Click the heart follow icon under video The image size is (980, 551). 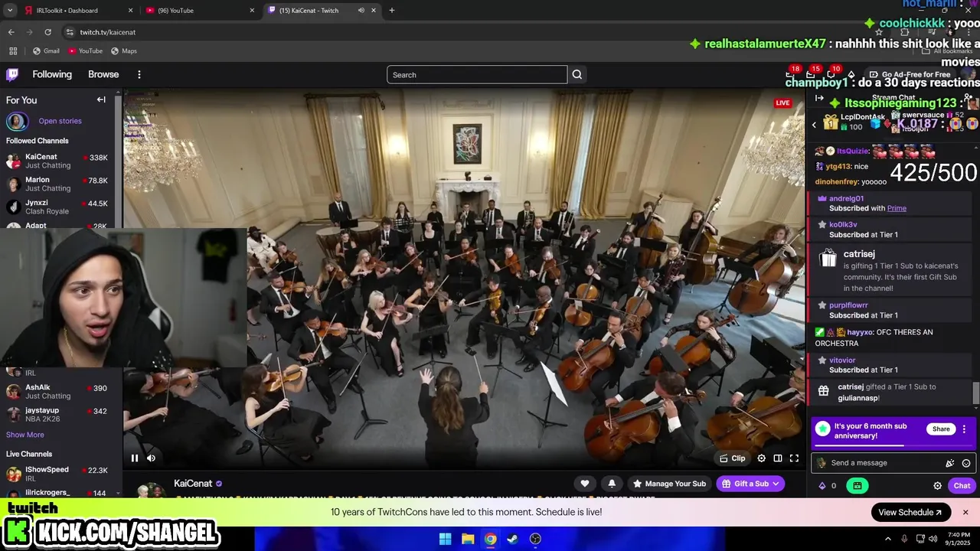coord(585,484)
